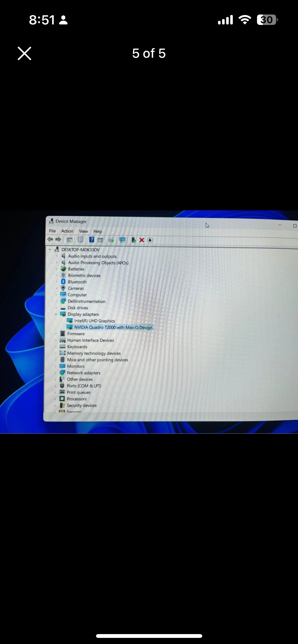Click the show/hide console tree icon
The image size is (298, 644).
pyautogui.click(x=69, y=240)
